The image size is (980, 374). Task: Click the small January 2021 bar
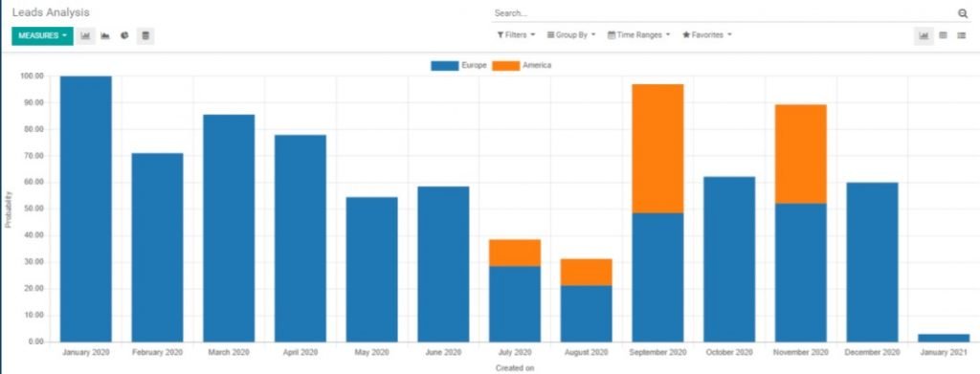(x=944, y=338)
